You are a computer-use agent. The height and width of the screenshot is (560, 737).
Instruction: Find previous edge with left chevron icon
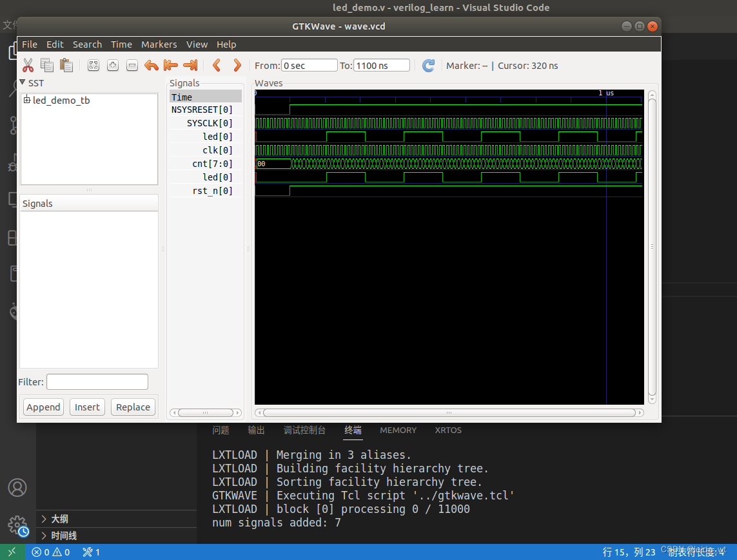point(217,65)
